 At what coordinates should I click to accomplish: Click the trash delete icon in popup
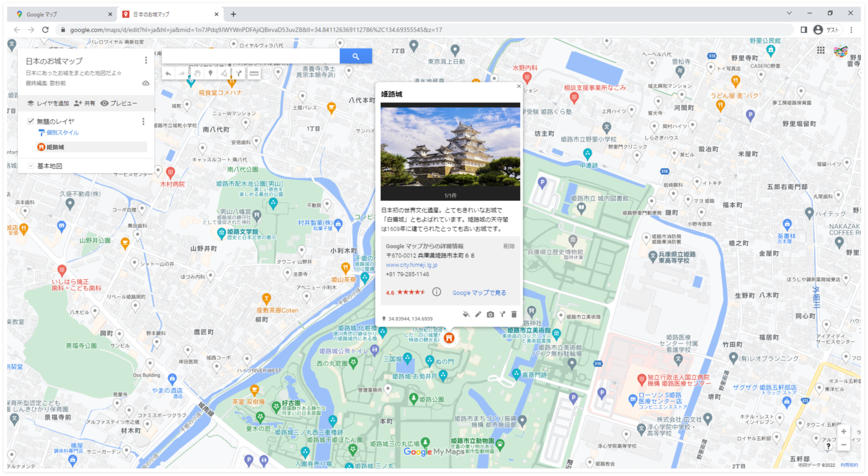pyautogui.click(x=514, y=314)
